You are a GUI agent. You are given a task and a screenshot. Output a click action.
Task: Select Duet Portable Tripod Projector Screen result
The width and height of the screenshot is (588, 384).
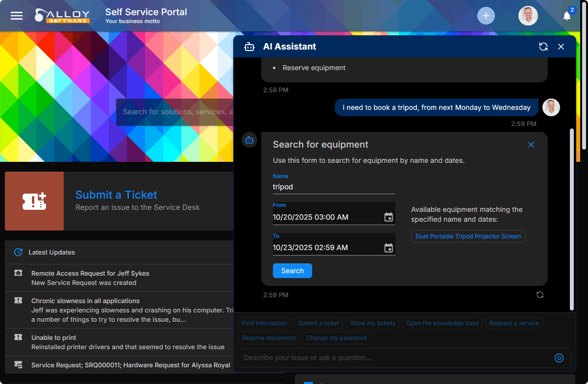[468, 236]
